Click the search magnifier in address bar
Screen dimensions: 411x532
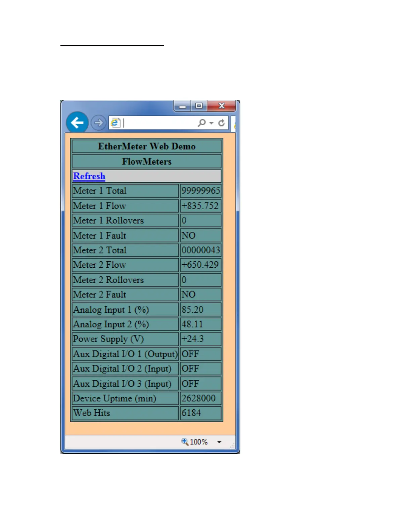coord(201,123)
